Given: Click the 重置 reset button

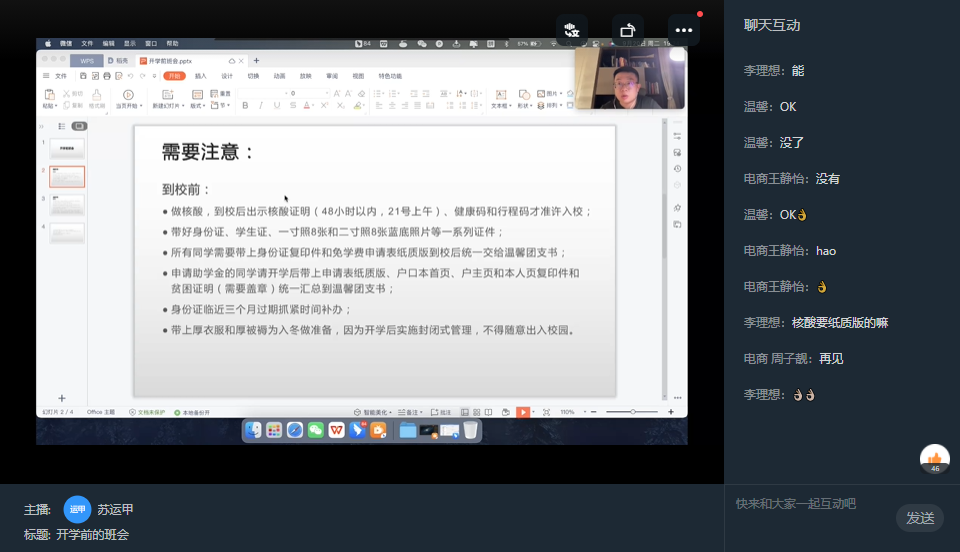Looking at the screenshot, I should (220, 94).
